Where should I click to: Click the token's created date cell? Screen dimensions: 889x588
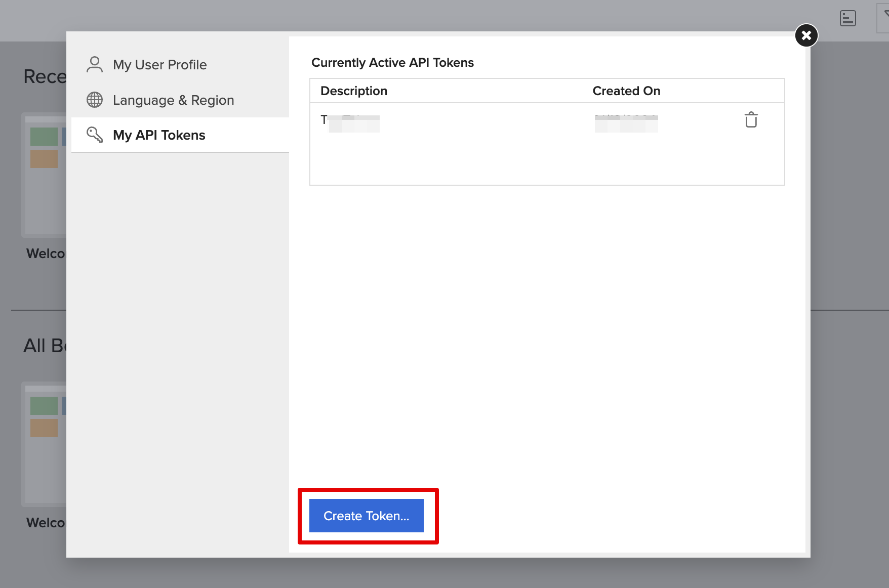[x=626, y=122]
